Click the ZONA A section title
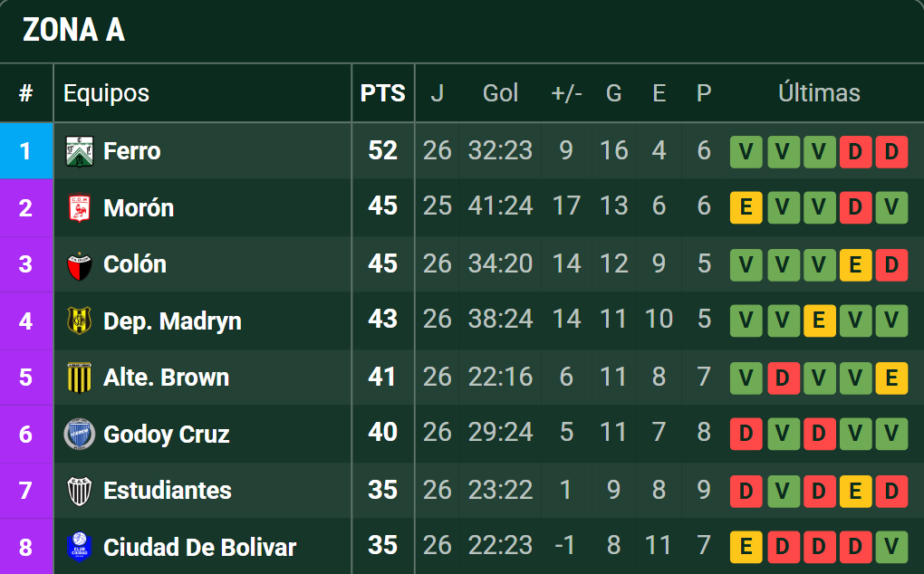The width and height of the screenshot is (924, 574). pyautogui.click(x=73, y=30)
